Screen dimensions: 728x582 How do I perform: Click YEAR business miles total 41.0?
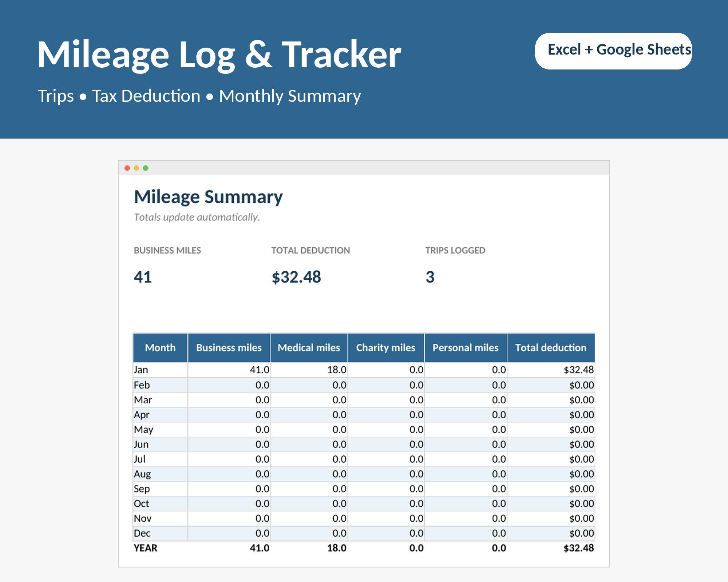point(260,548)
